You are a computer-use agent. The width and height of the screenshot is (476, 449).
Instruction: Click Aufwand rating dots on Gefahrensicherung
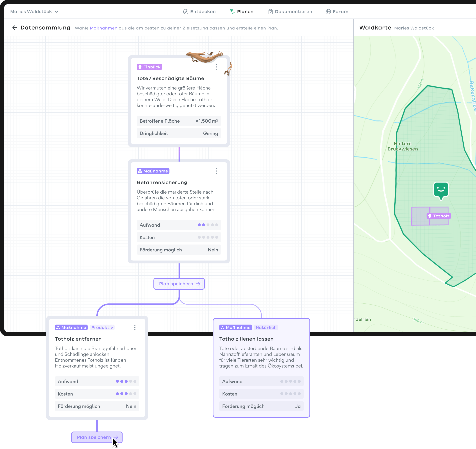tap(208, 225)
